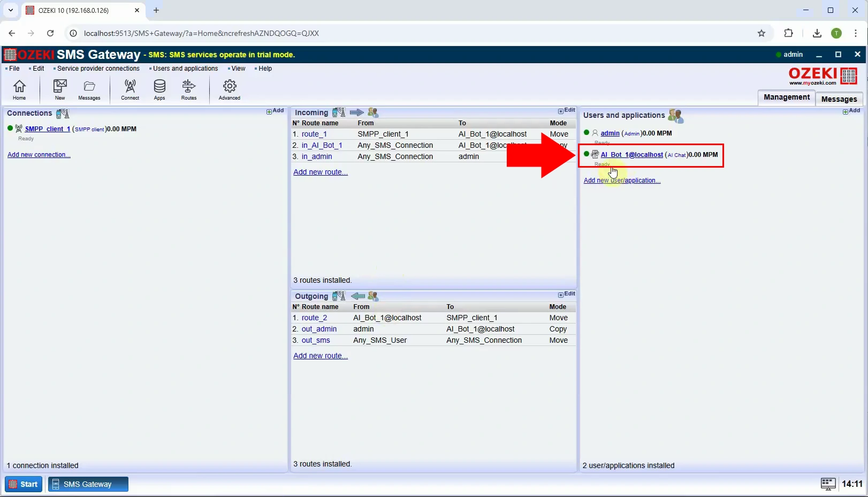Open incoming route in_admin

(x=317, y=156)
